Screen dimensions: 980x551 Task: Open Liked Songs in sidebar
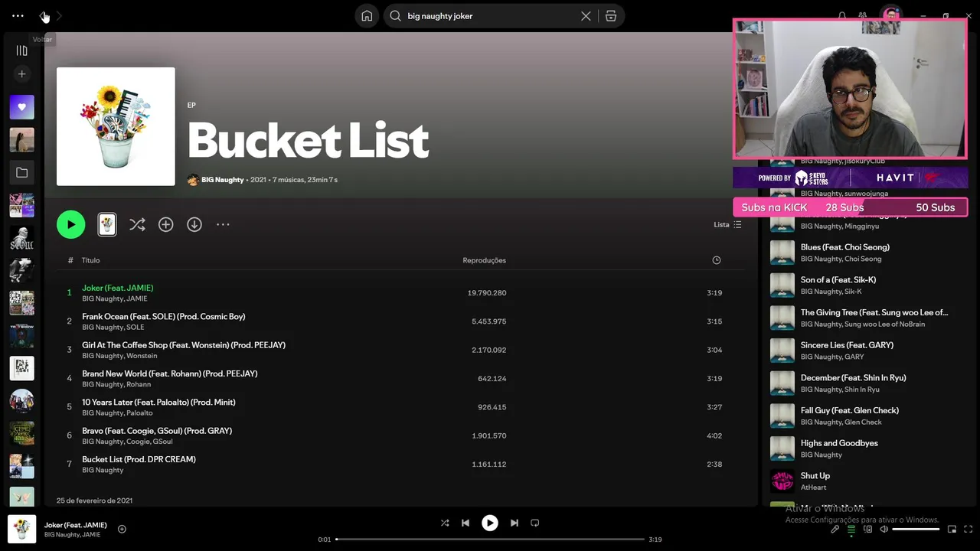coord(21,107)
